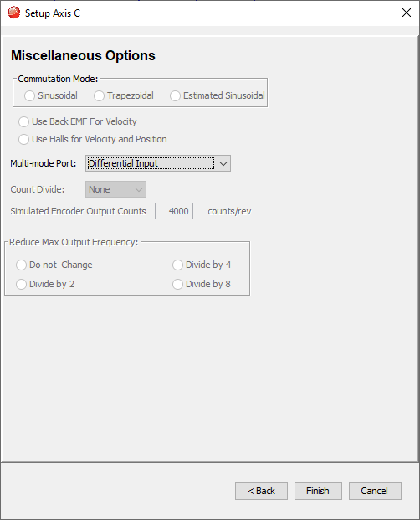Click the Setup Axis C title text

53,13
